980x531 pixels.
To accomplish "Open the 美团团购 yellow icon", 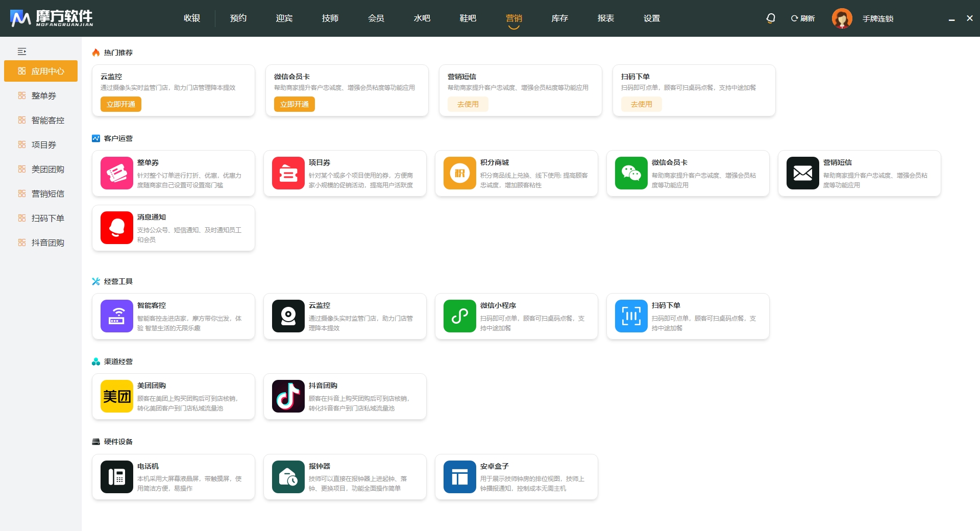I will click(116, 396).
